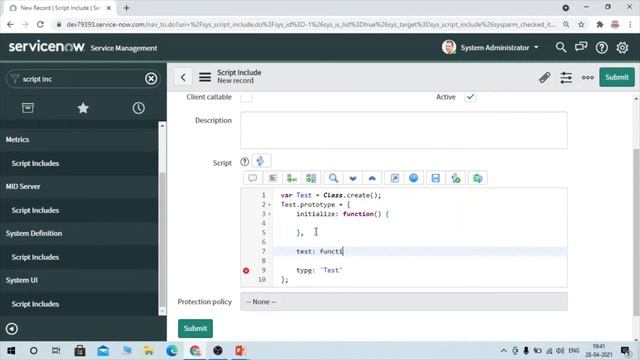Collapse the MID Server navigator section
640x360 pixels.
tap(79, 187)
